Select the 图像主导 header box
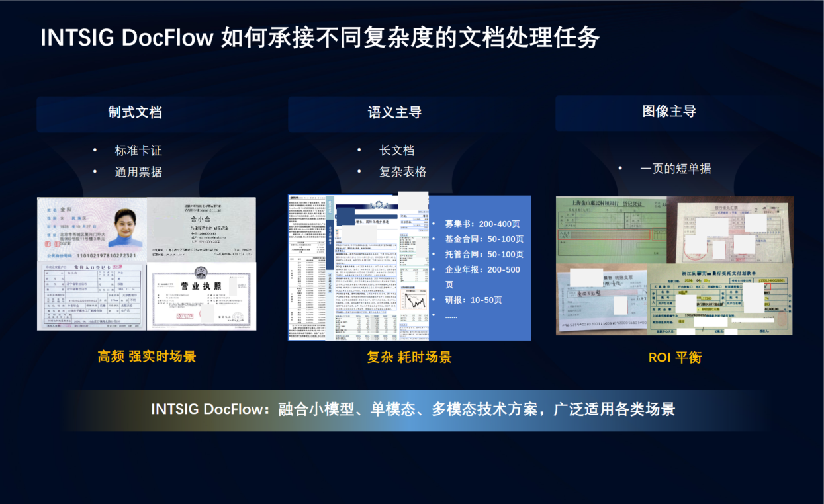The width and height of the screenshot is (824, 504). (x=668, y=112)
